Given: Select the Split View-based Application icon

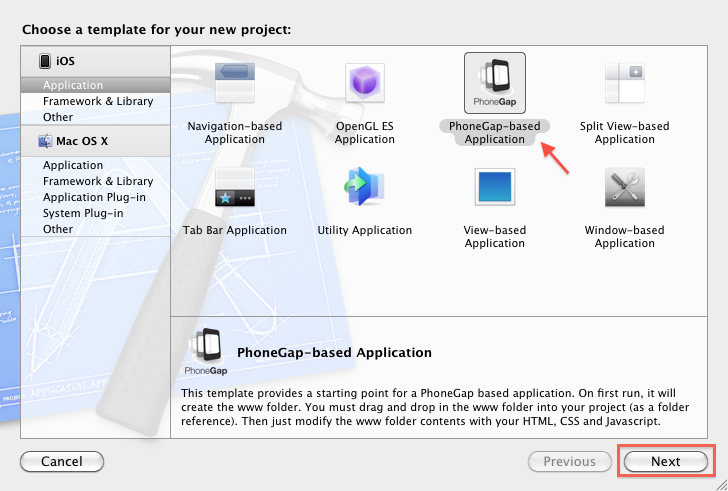Looking at the screenshot, I should (x=624, y=83).
